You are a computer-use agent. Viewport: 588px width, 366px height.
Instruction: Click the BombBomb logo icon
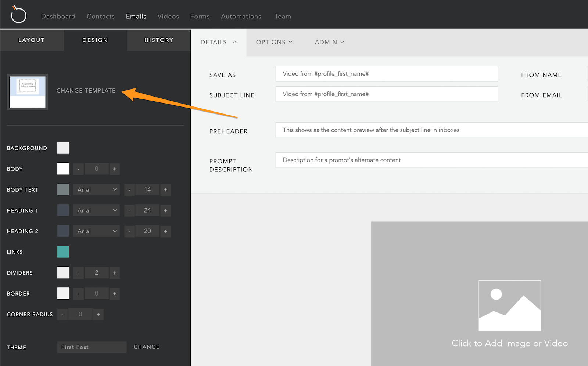click(18, 15)
